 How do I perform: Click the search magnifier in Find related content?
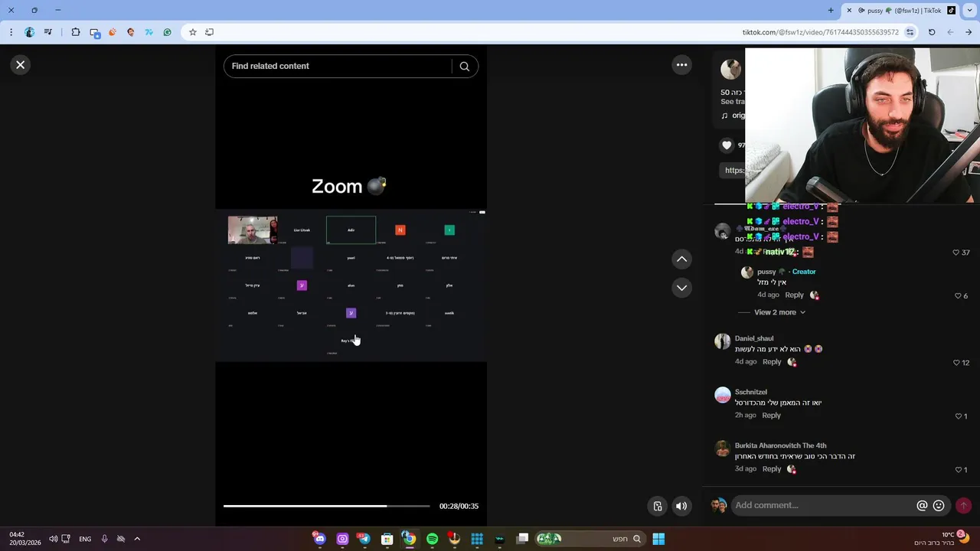click(x=464, y=67)
